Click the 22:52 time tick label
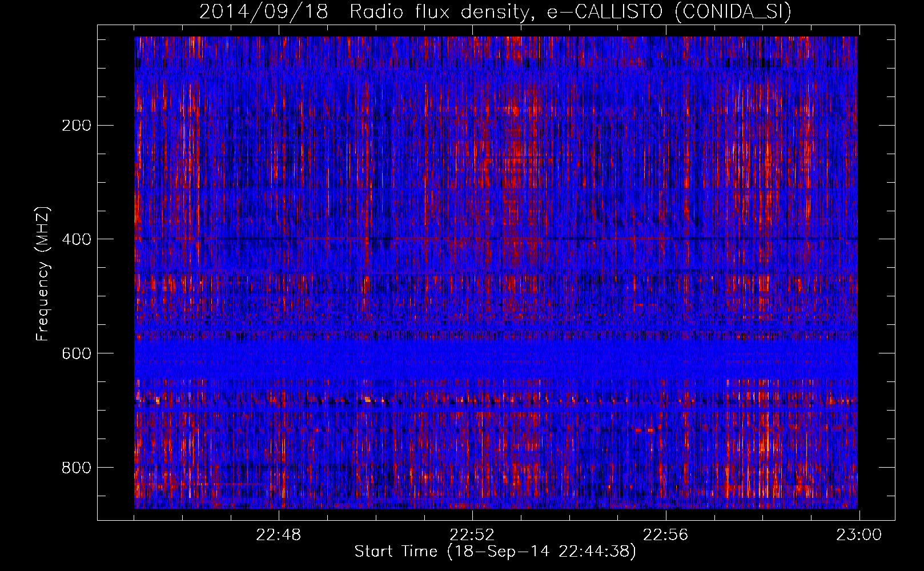 [472, 535]
